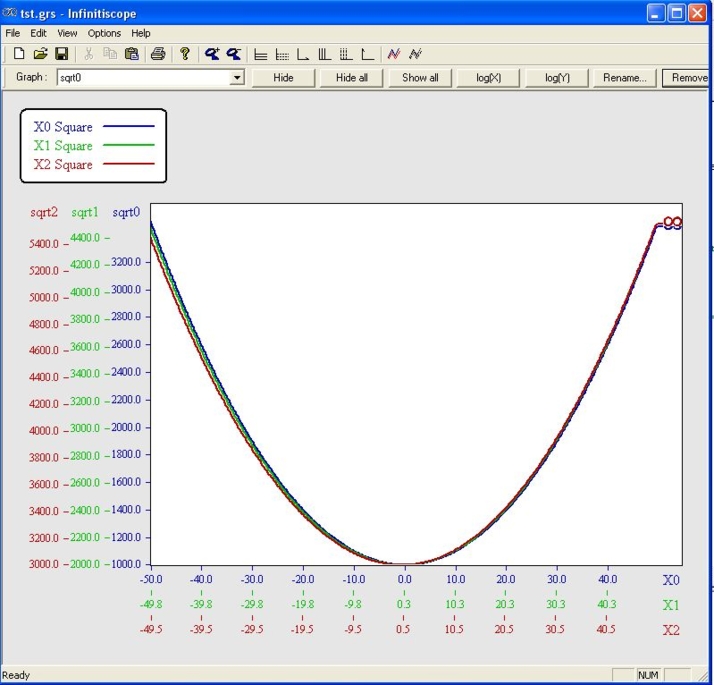Zoom in with the magnifier plus icon
The image size is (714, 685).
[212, 54]
